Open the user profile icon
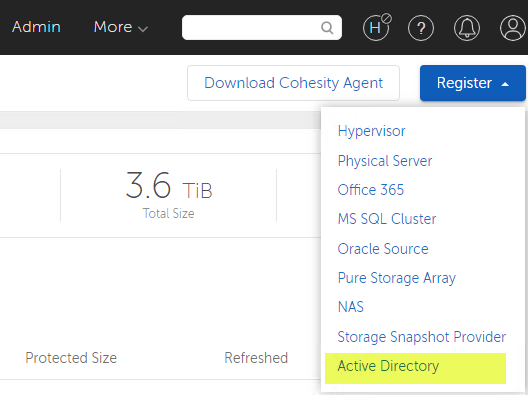The image size is (528, 395). tap(513, 28)
